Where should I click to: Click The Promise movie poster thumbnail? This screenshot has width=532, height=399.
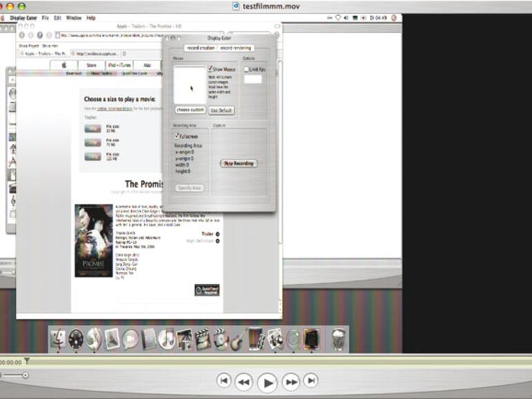(94, 241)
